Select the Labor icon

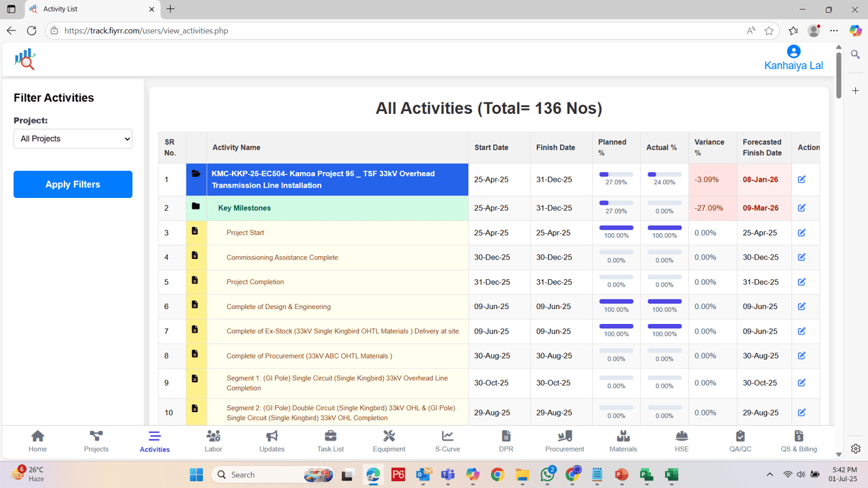[x=213, y=441]
